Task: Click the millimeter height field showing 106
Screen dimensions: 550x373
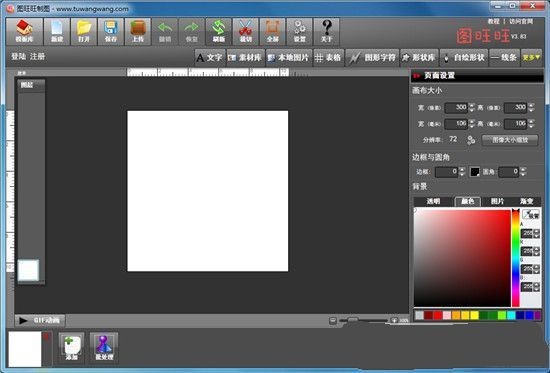Action: tap(516, 124)
